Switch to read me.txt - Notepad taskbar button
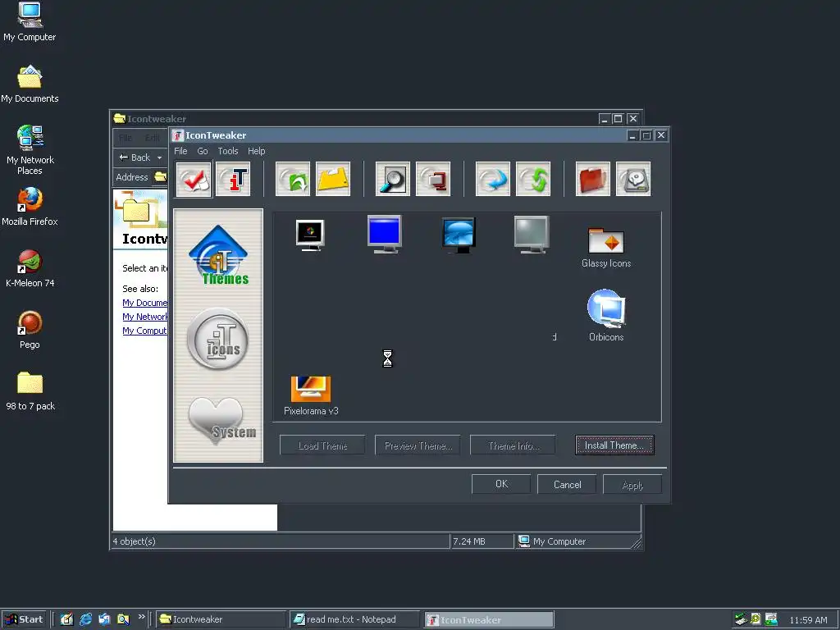Viewport: 840px width, 630px height. click(354, 619)
